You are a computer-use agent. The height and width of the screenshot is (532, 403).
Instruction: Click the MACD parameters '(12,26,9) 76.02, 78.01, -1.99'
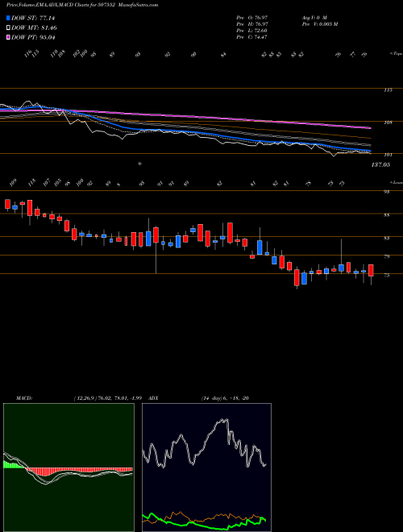[x=110, y=398]
